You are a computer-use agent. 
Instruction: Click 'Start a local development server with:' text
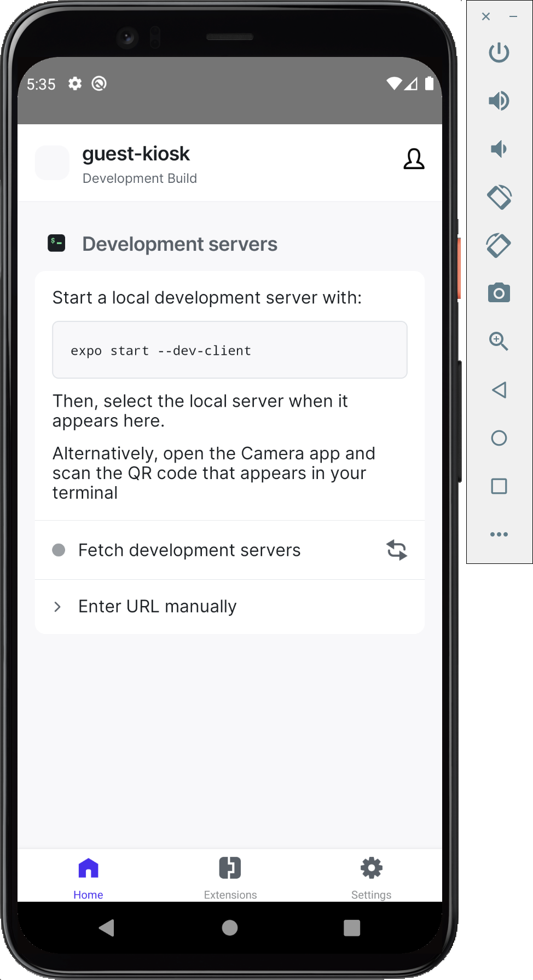207,298
